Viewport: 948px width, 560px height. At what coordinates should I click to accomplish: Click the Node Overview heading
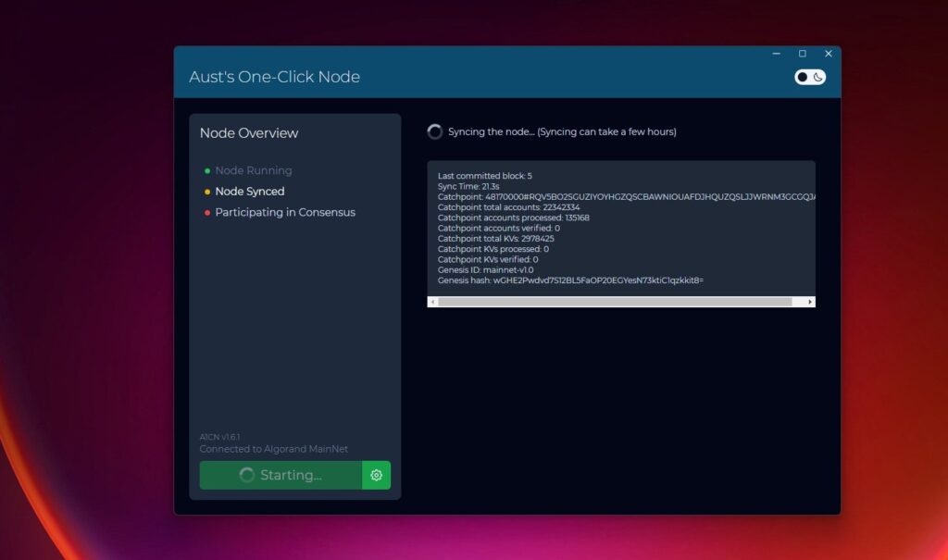coord(249,133)
